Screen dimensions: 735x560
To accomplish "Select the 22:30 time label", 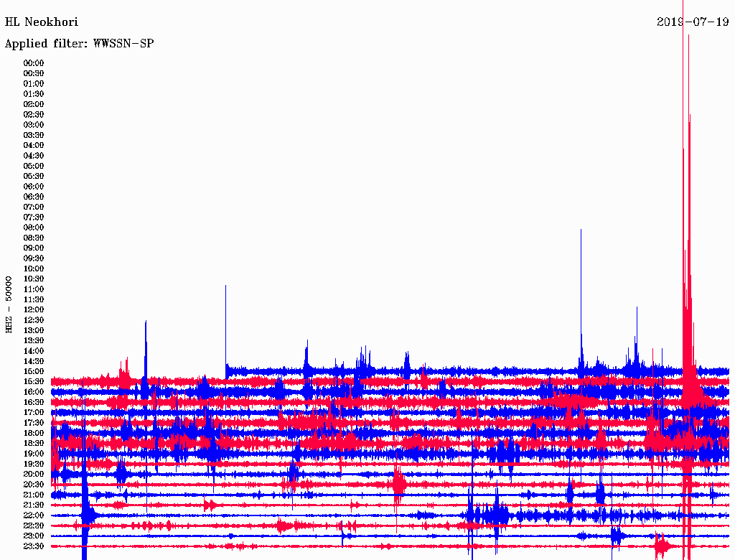I will pos(34,526).
